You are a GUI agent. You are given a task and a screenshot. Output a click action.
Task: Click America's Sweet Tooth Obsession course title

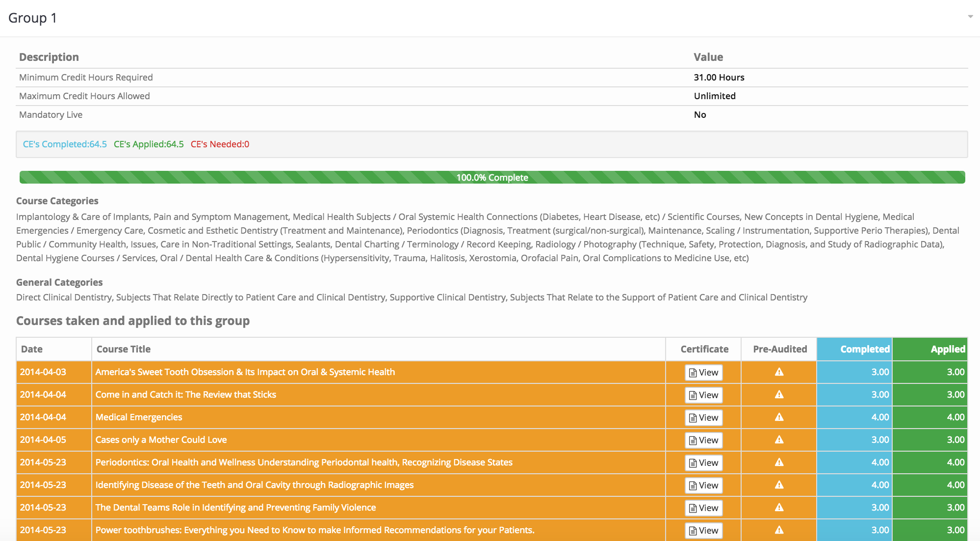[245, 372]
